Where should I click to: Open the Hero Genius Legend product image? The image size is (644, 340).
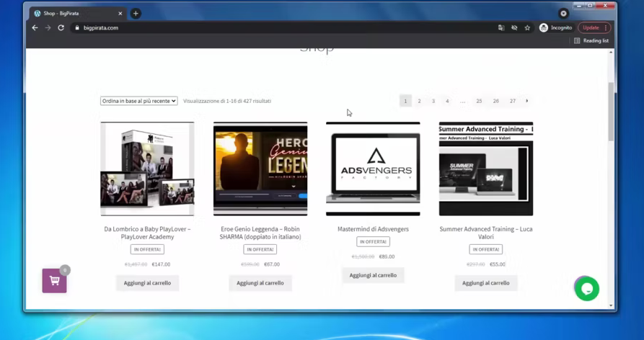pos(260,169)
